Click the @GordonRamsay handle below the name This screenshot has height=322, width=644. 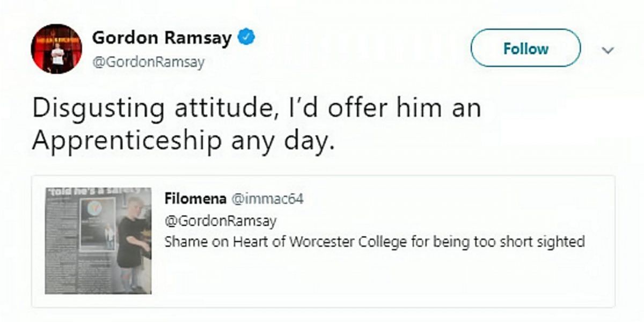pos(149,63)
